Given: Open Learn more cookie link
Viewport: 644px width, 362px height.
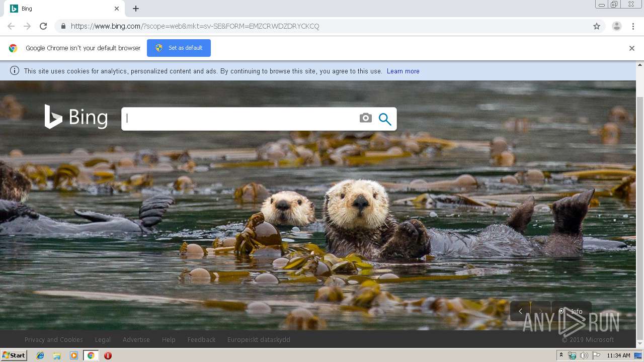Looking at the screenshot, I should tap(403, 71).
